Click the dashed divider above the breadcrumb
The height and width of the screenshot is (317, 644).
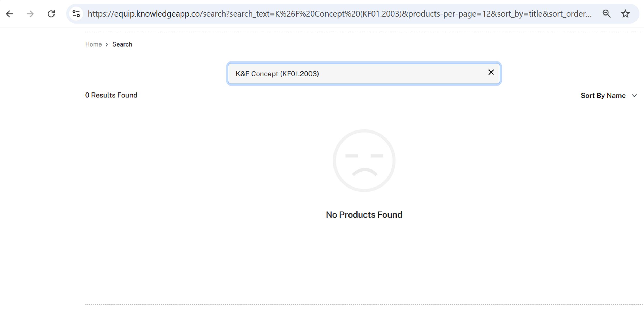pos(362,32)
